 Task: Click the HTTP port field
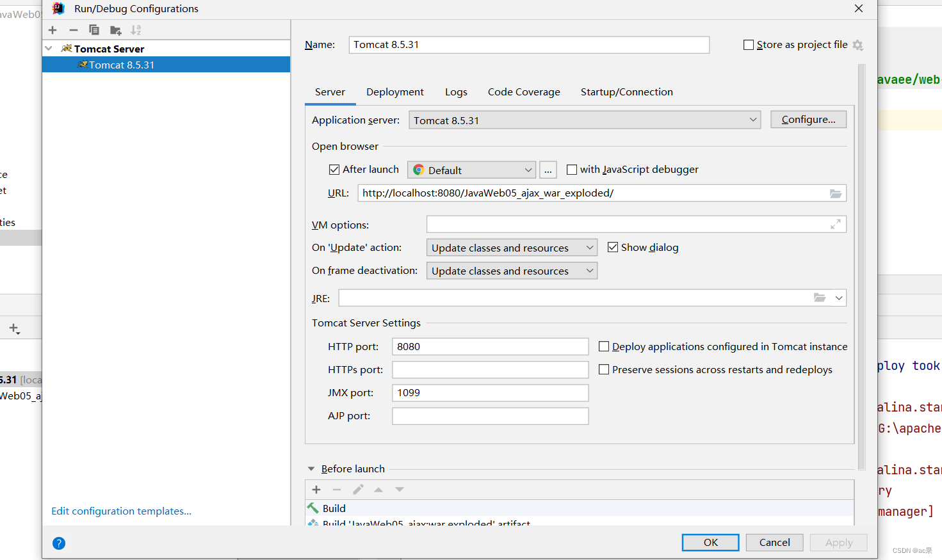[491, 346]
